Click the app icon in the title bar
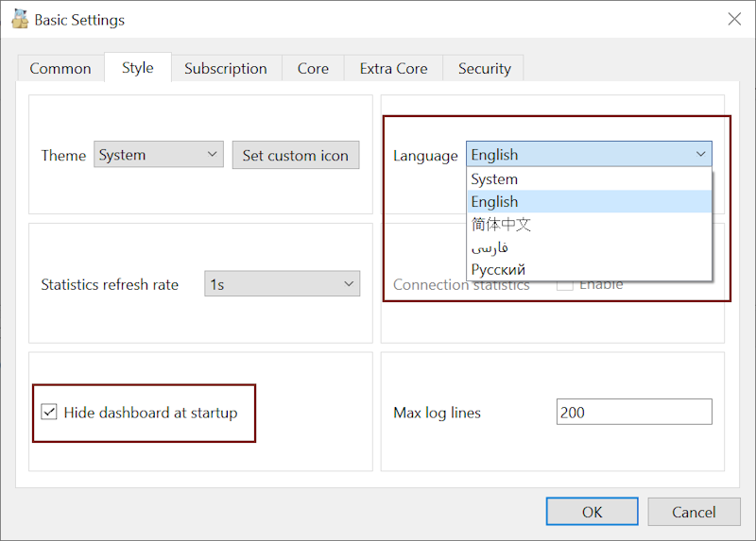Screen dimensions: 756x541 19,19
